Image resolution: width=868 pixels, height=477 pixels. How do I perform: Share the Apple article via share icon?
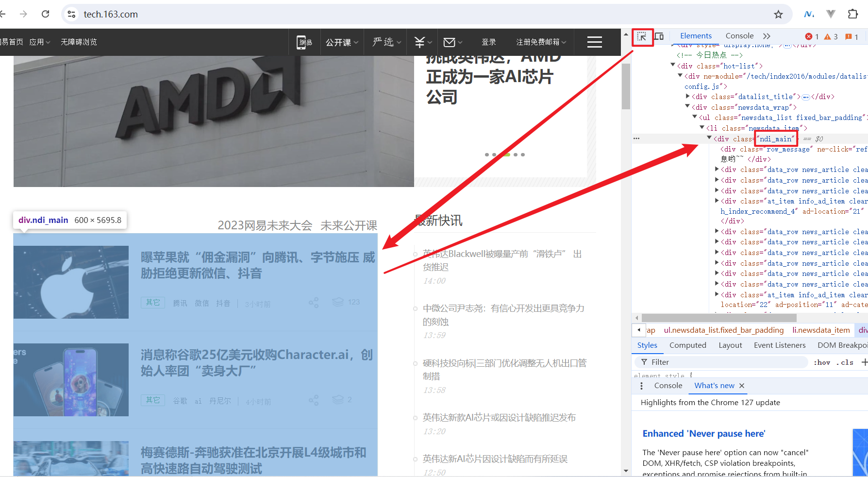pos(314,303)
